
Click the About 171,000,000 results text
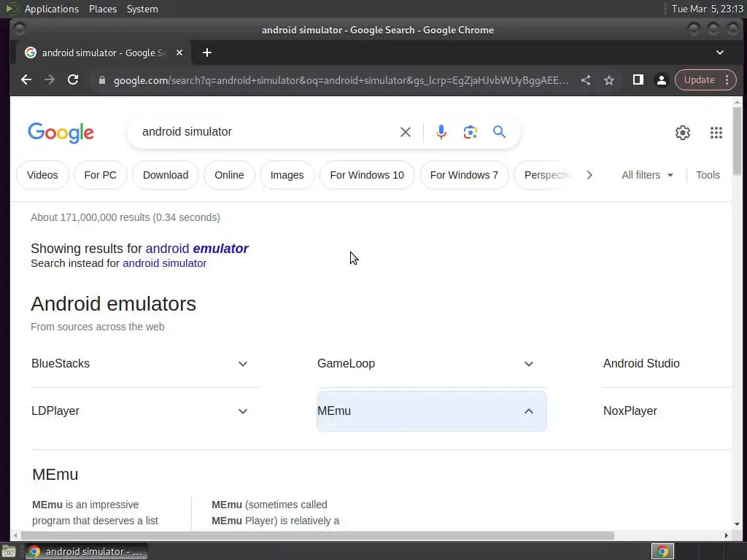coord(125,217)
